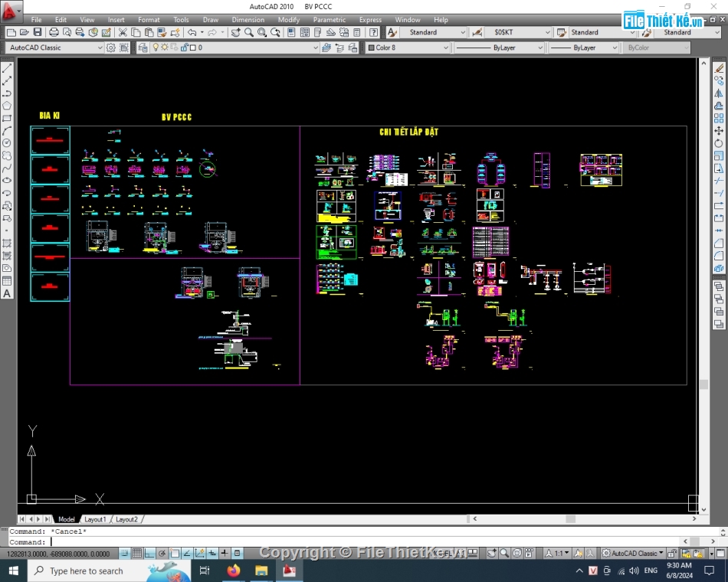Open File Explorer from the taskbar
Screen dimensions: 728x582
click(261, 571)
